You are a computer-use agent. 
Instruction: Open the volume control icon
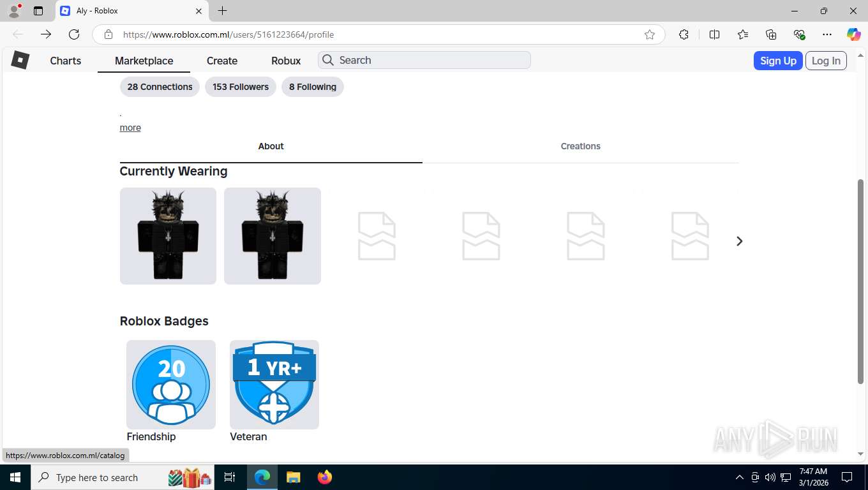(770, 477)
